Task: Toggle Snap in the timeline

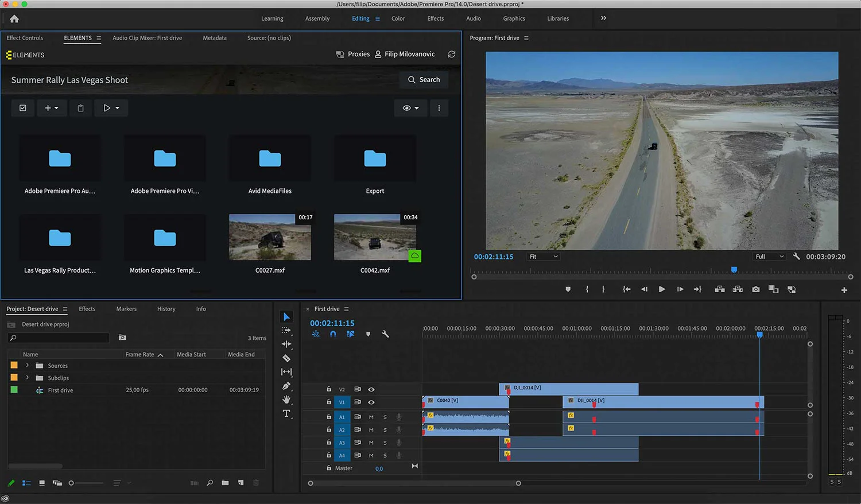Action: point(333,334)
